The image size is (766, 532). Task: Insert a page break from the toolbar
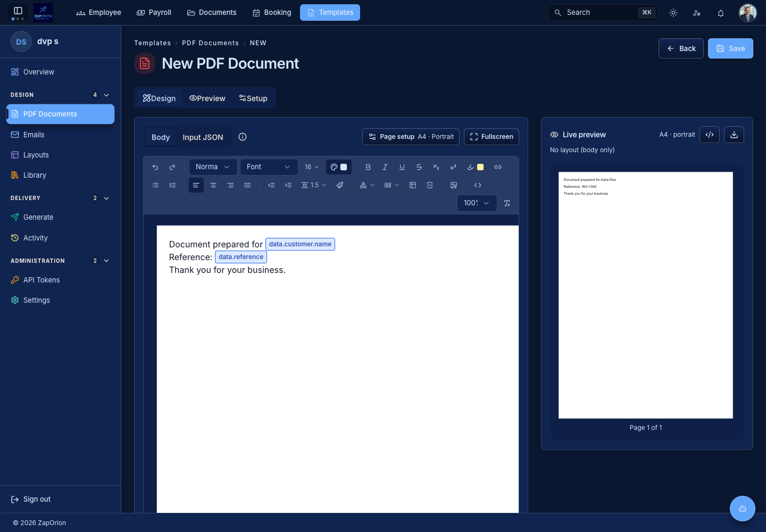(430, 185)
